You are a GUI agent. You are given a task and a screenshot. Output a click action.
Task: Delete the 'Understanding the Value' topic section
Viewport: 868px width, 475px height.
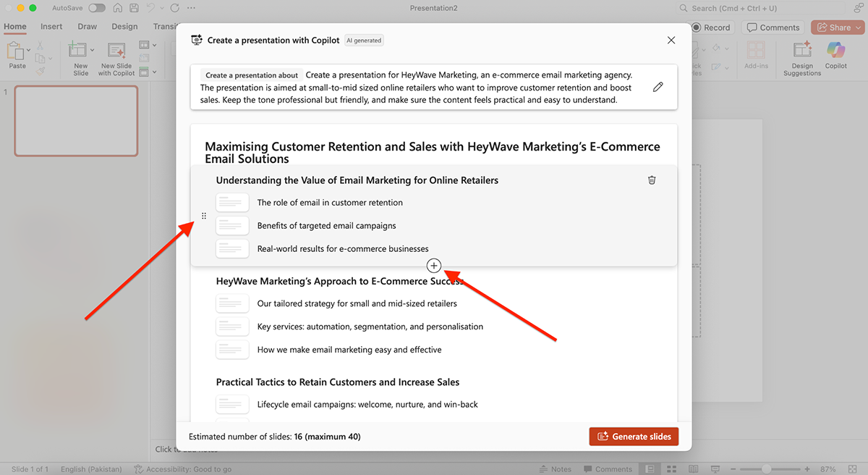[652, 180]
